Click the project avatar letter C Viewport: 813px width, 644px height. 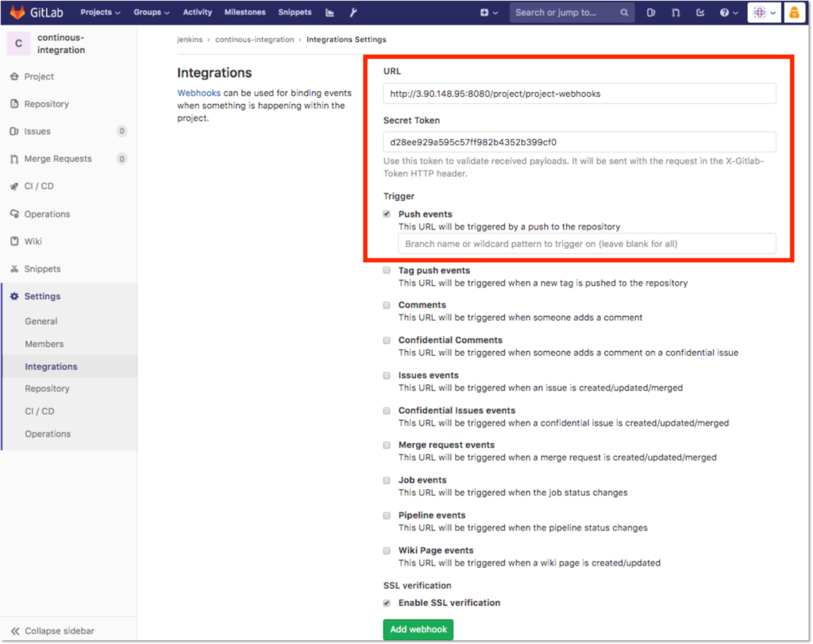(x=19, y=44)
